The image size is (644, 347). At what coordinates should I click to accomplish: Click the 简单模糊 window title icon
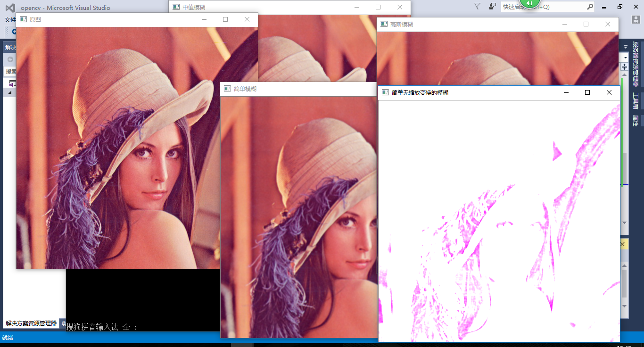tap(227, 89)
